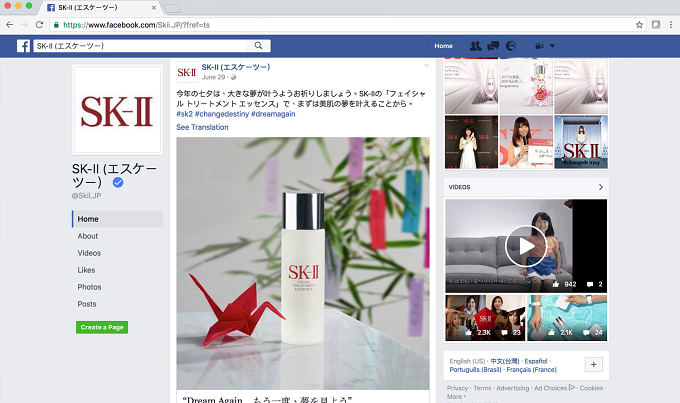Open the Advertising footer link

pos(513,388)
